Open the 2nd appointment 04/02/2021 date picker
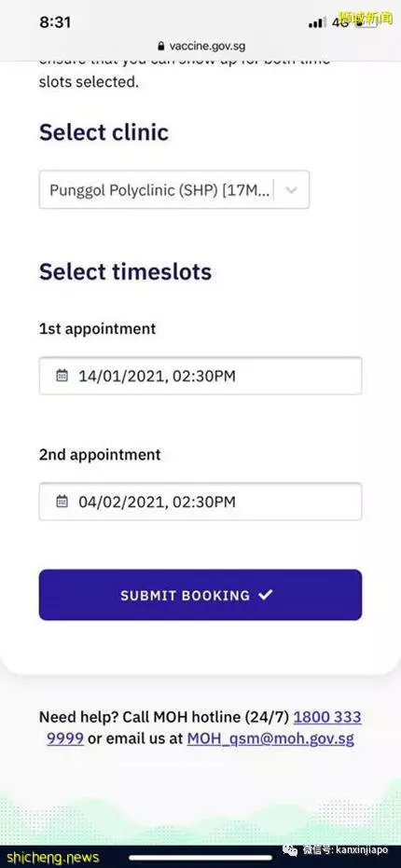401x868 pixels. pyautogui.click(x=200, y=502)
